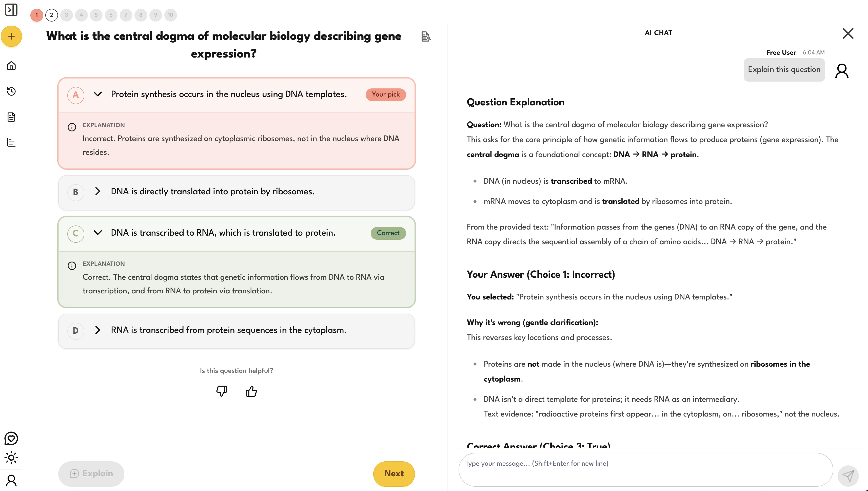Open the Home page from sidebar
Screen dimensions: 868x491
(11, 65)
